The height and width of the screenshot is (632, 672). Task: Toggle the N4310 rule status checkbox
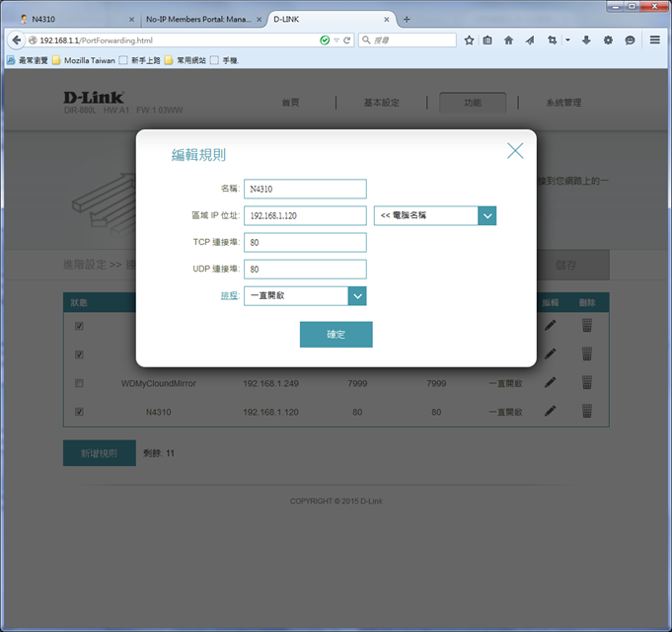click(79, 412)
